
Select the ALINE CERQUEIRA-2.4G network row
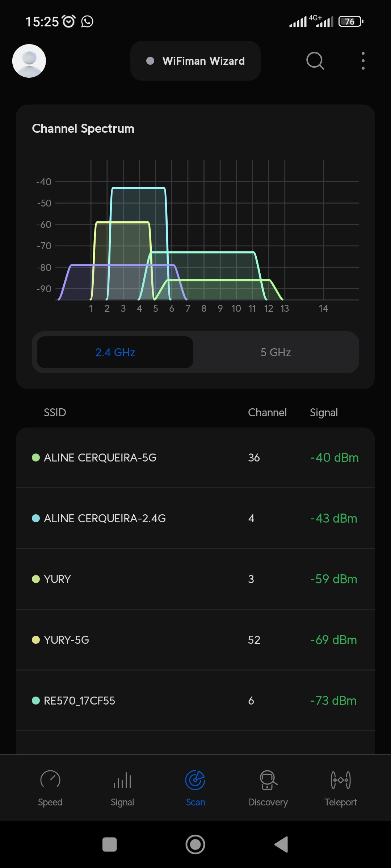[x=195, y=519]
